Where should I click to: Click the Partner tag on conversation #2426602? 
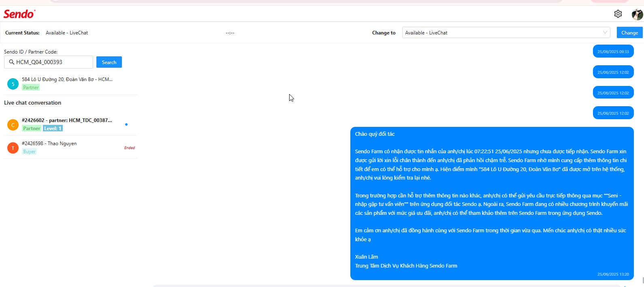click(x=32, y=129)
